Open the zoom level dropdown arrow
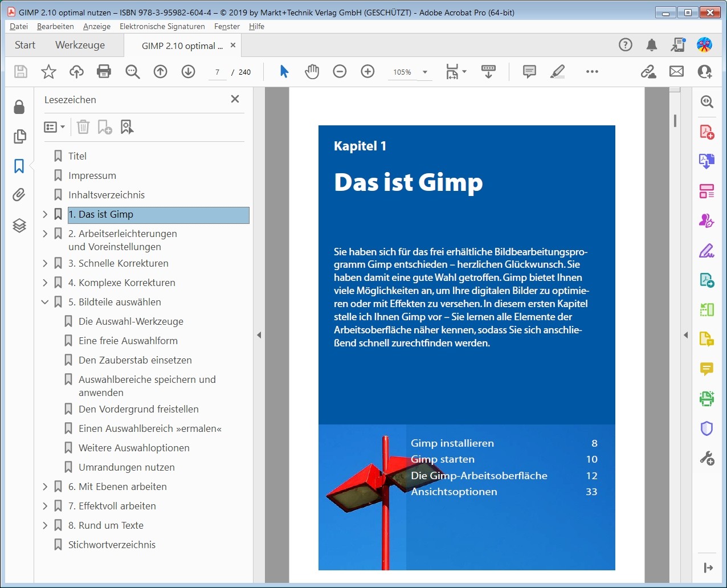727x588 pixels. [x=425, y=72]
